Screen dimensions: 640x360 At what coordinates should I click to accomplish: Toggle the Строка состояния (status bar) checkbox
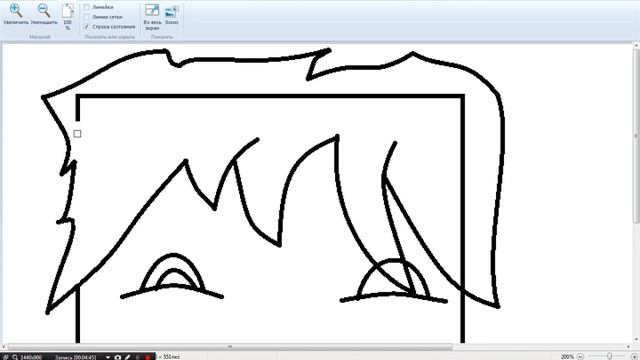point(87,27)
